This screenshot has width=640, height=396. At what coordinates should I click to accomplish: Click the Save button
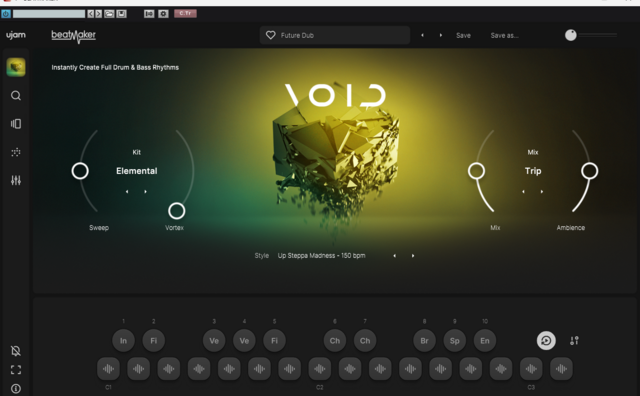[x=463, y=36]
